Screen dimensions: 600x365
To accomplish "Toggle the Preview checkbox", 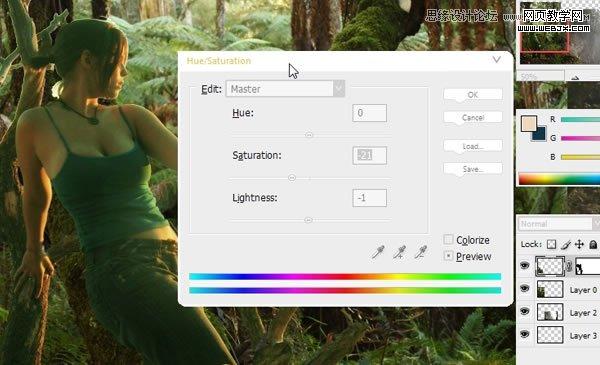I will tap(448, 256).
